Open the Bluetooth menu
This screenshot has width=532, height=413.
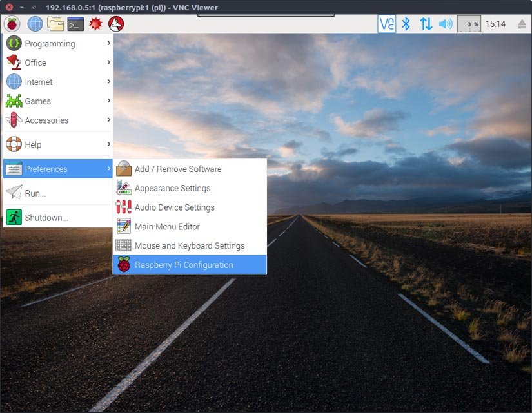tap(405, 23)
